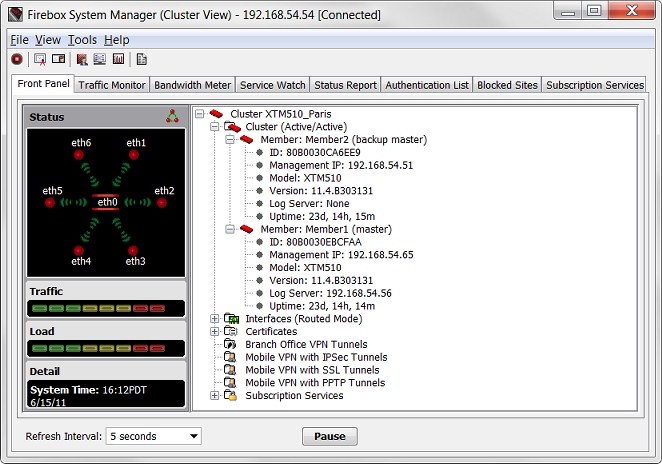Switch to the Blocked Sites tab

[x=507, y=85]
